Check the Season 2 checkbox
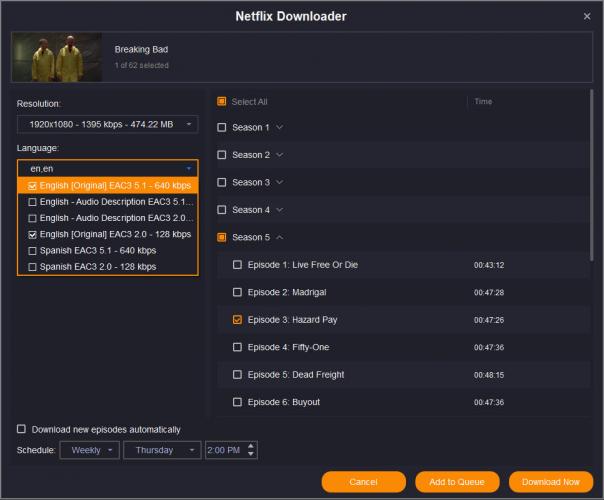Screen dimensions: 604x500 click(221, 155)
